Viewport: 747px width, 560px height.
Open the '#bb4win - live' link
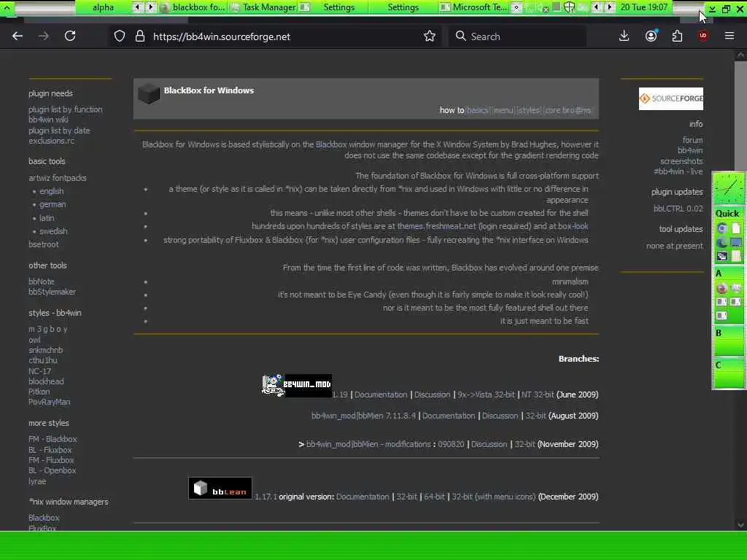coord(678,171)
